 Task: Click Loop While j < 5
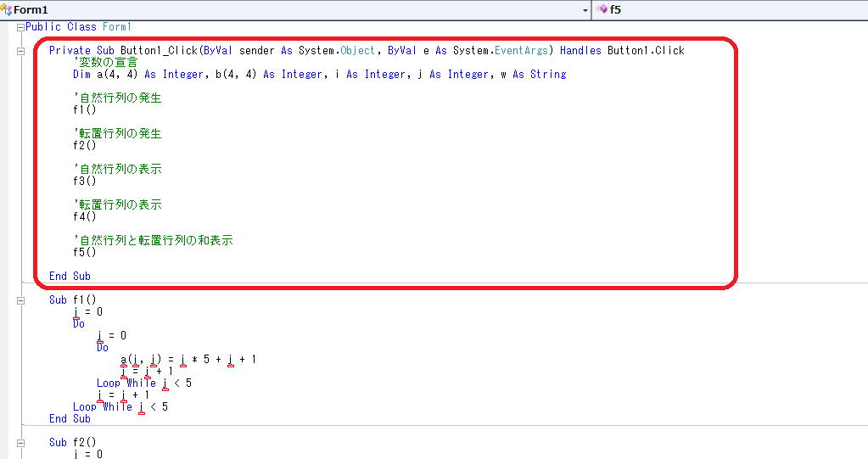tap(144, 383)
